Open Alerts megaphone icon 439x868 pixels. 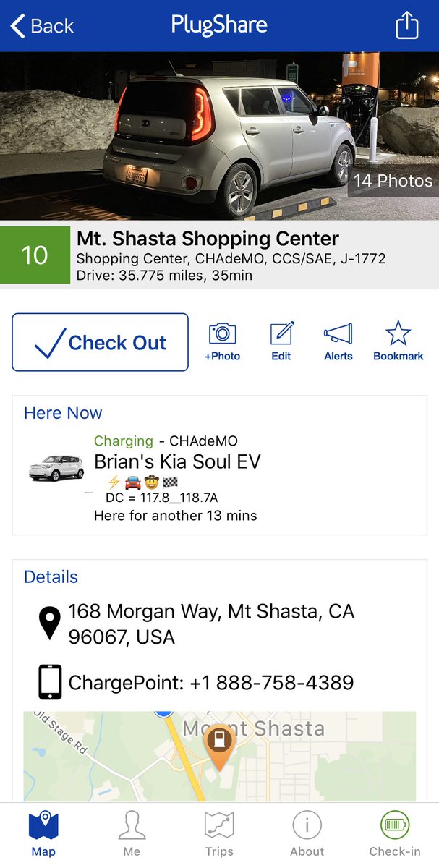(x=338, y=342)
